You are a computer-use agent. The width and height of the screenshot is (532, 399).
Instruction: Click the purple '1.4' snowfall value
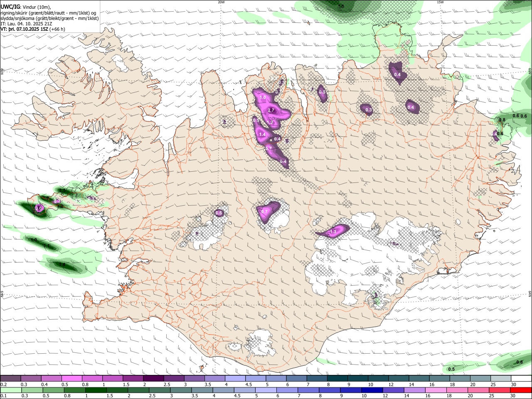click(x=262, y=134)
